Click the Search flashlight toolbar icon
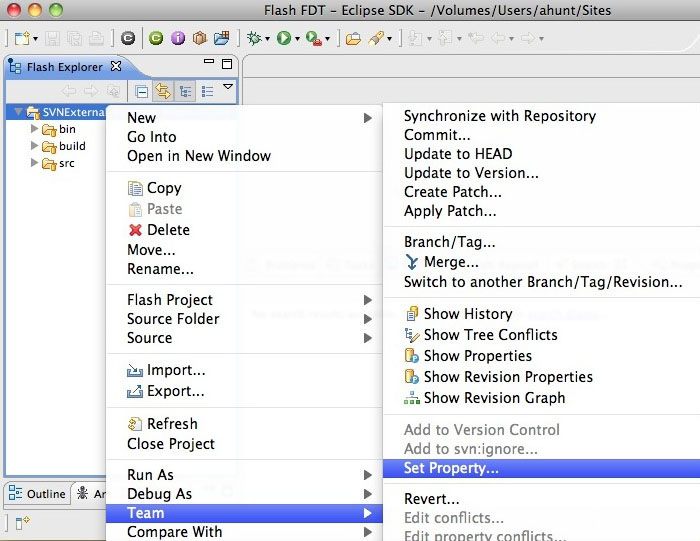The width and height of the screenshot is (700, 541). (x=376, y=38)
